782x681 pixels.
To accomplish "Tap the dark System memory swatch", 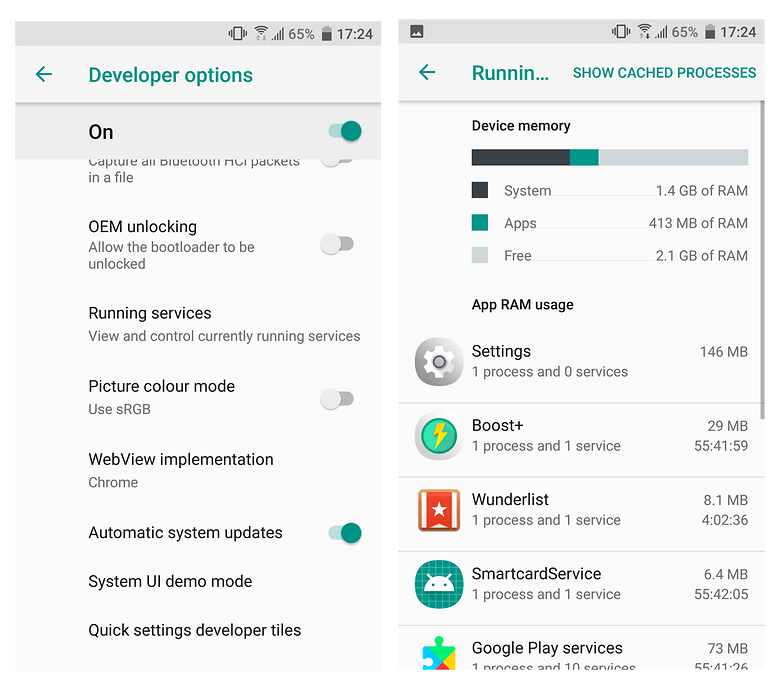I will click(x=480, y=190).
